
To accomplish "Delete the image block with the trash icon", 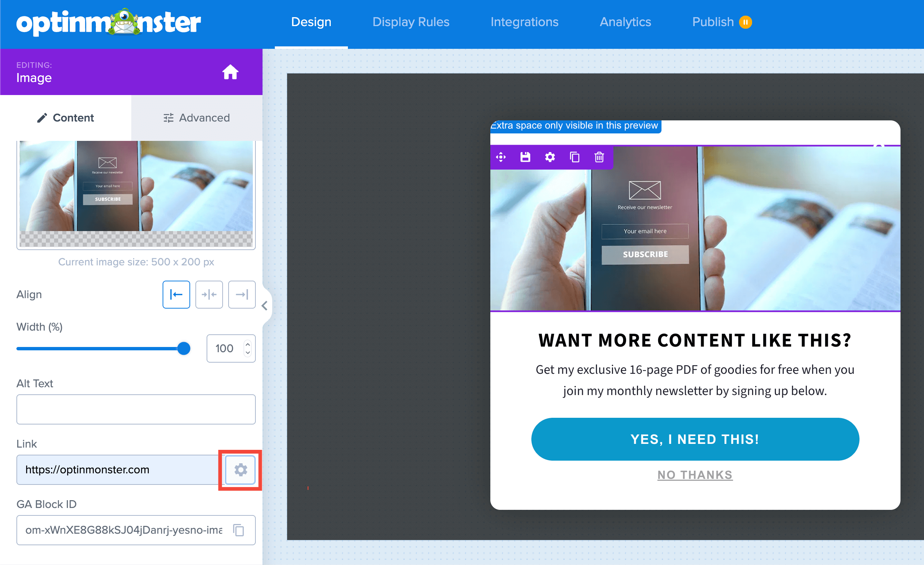I will (x=599, y=157).
